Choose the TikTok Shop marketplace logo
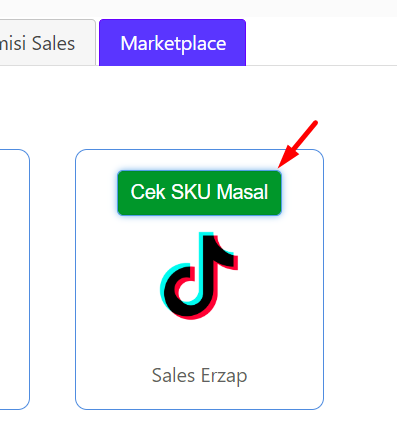The height and width of the screenshot is (443, 397). click(x=199, y=276)
